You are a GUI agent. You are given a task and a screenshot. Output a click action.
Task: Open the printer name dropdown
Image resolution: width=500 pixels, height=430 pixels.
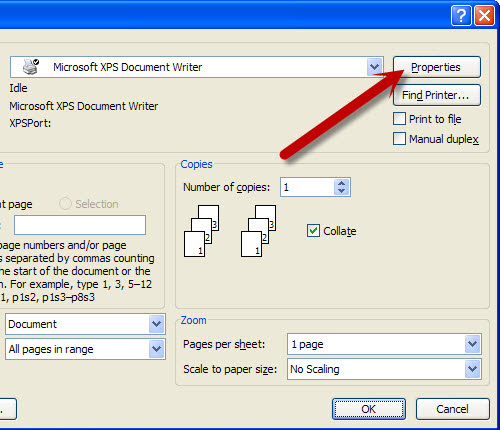374,67
